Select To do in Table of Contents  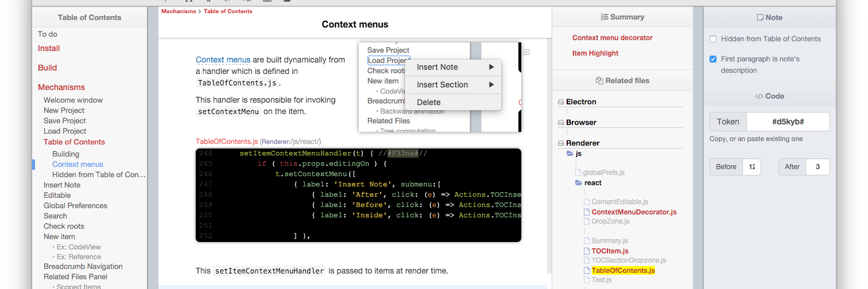click(48, 34)
